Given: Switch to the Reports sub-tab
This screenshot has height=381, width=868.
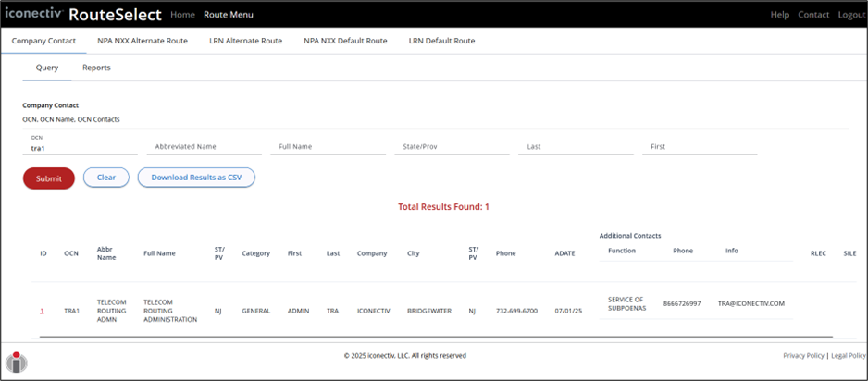Looking at the screenshot, I should 96,68.
